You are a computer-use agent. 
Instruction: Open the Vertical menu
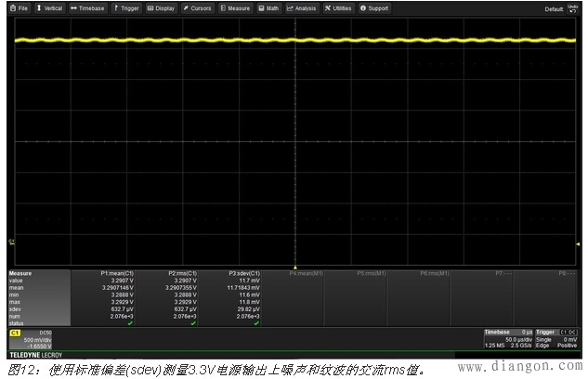click(49, 7)
